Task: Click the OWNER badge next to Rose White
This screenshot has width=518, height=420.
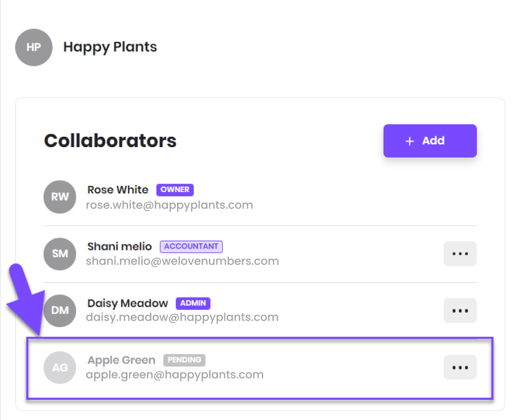Action: (x=175, y=190)
